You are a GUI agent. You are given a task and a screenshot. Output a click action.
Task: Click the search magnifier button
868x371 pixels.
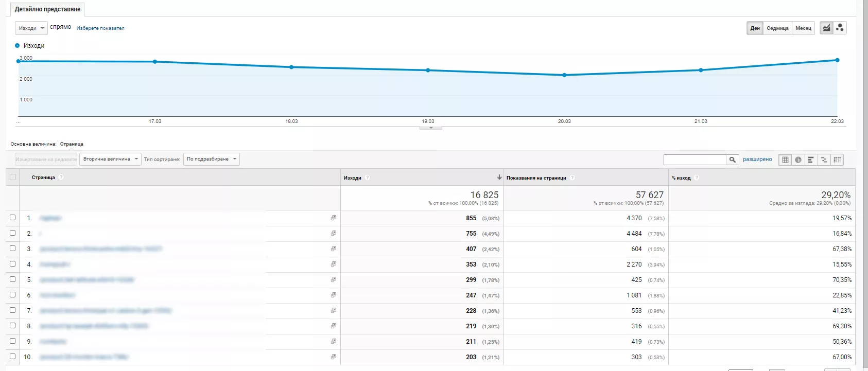coord(733,160)
